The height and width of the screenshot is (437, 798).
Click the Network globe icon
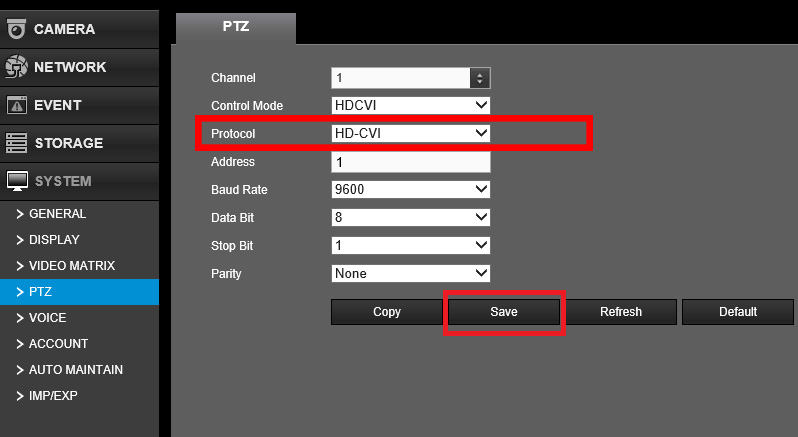tap(16, 67)
